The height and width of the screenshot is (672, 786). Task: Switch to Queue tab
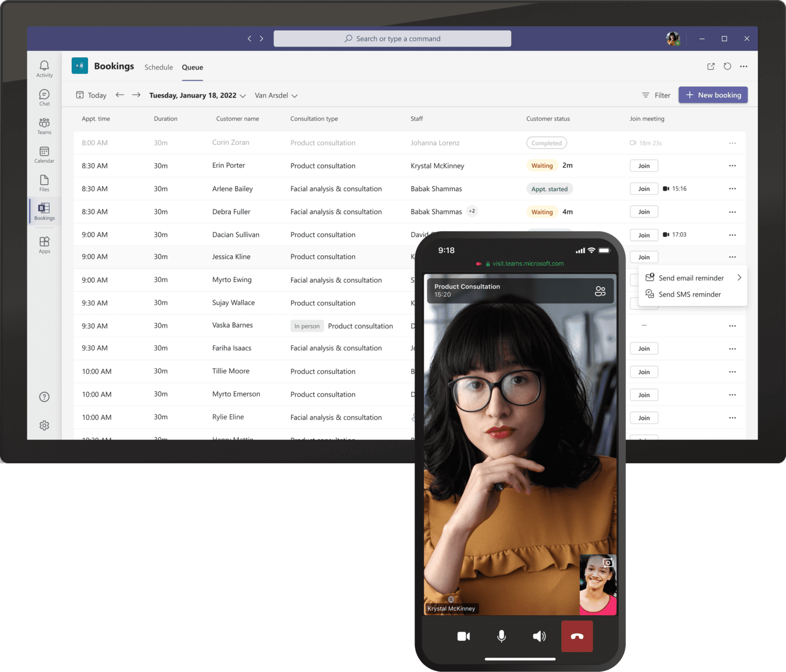(192, 67)
